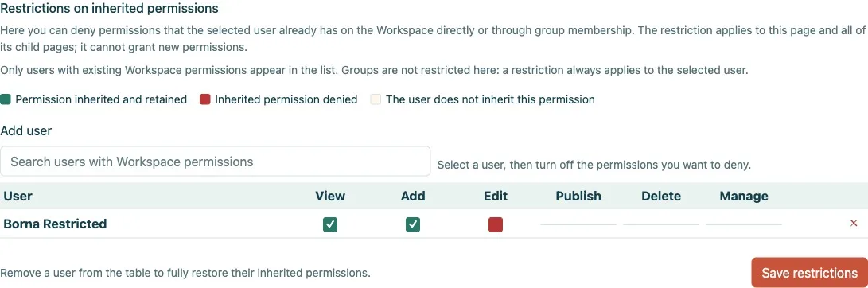Click the Save restrictions button

coord(809,273)
